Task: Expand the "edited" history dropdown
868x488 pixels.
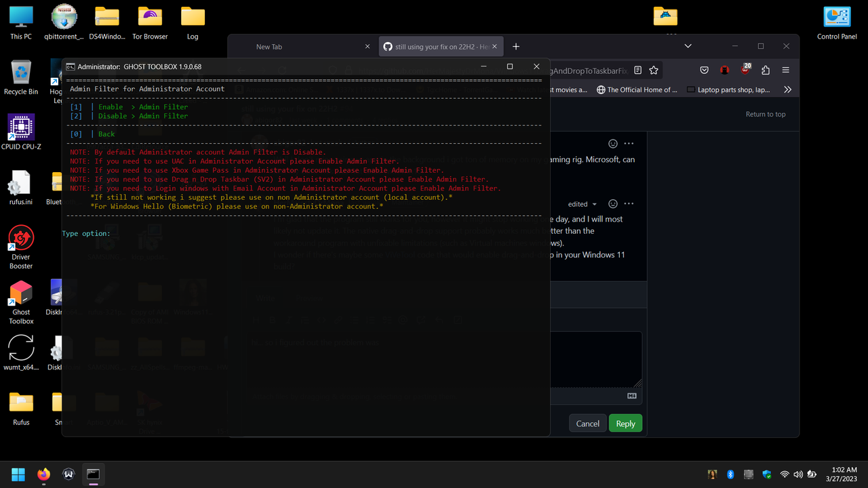Action: point(583,204)
